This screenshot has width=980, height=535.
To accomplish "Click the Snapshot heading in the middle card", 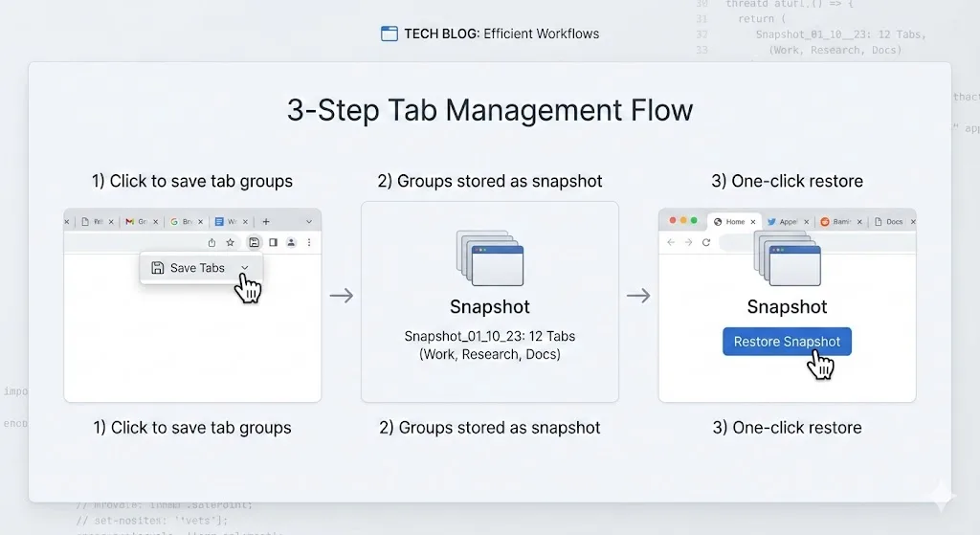I will coord(490,307).
